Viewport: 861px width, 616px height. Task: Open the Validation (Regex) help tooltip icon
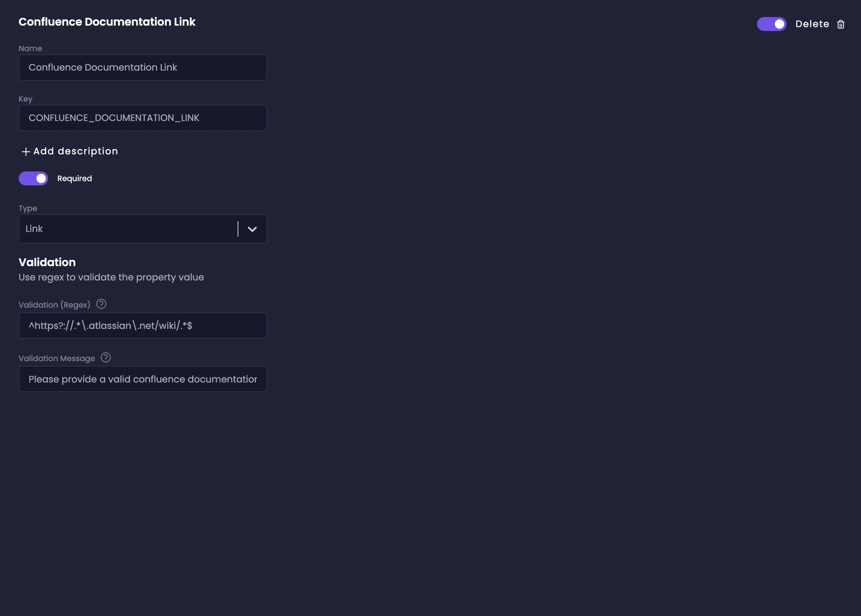tap(101, 304)
